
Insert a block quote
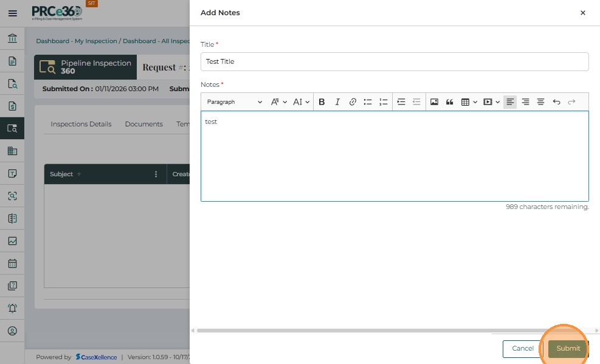point(450,101)
